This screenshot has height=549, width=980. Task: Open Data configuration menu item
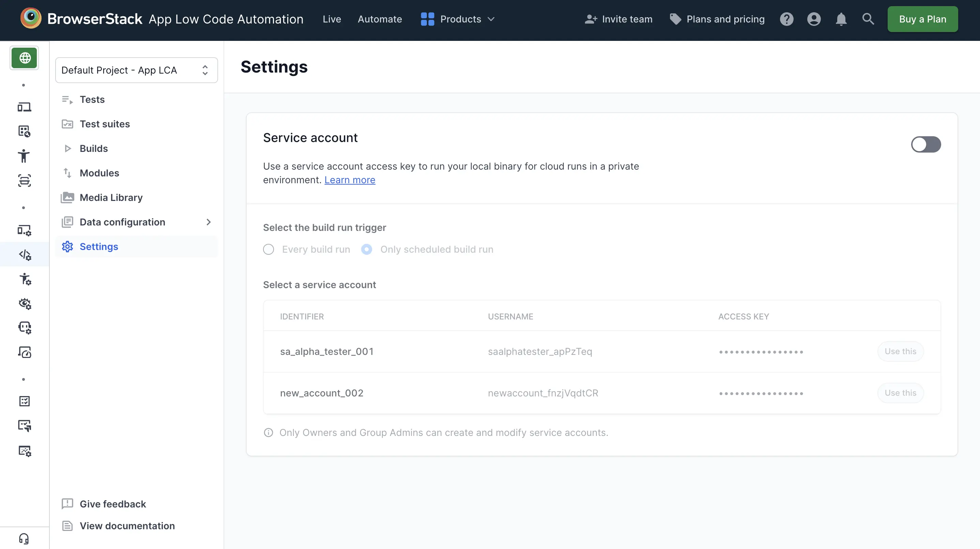pos(136,222)
